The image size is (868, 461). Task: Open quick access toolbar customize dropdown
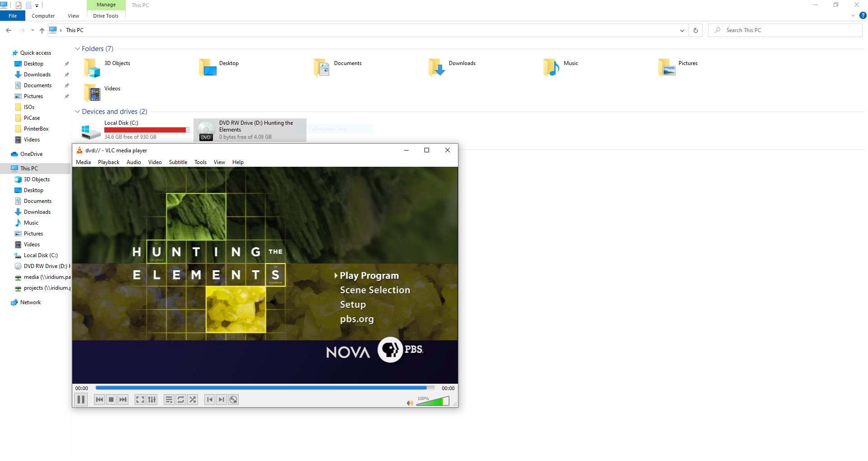point(37,5)
